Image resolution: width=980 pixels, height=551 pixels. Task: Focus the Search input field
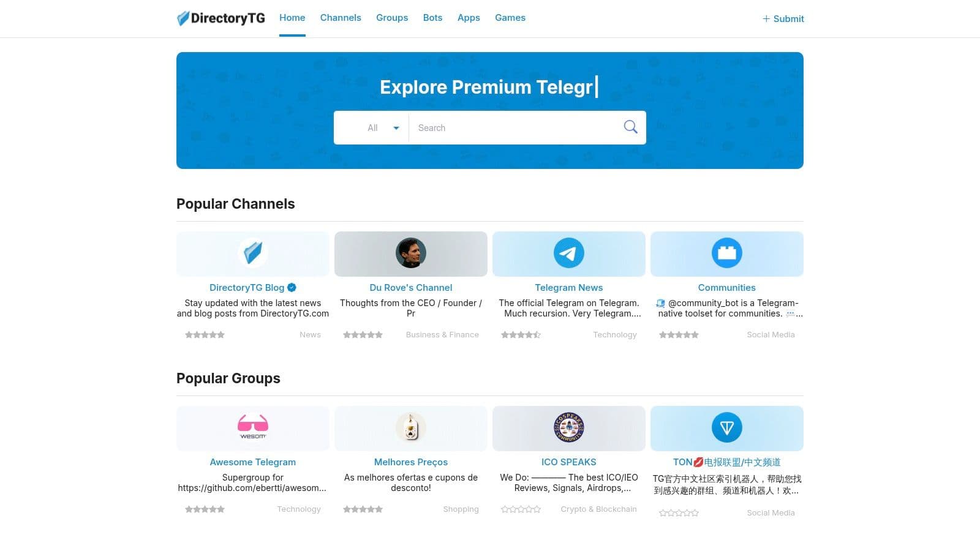coord(514,128)
